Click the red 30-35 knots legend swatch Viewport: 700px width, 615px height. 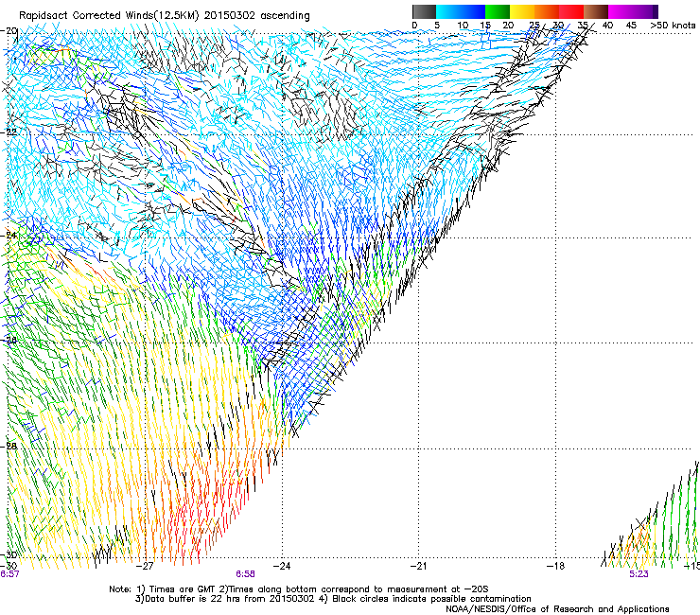point(571,11)
